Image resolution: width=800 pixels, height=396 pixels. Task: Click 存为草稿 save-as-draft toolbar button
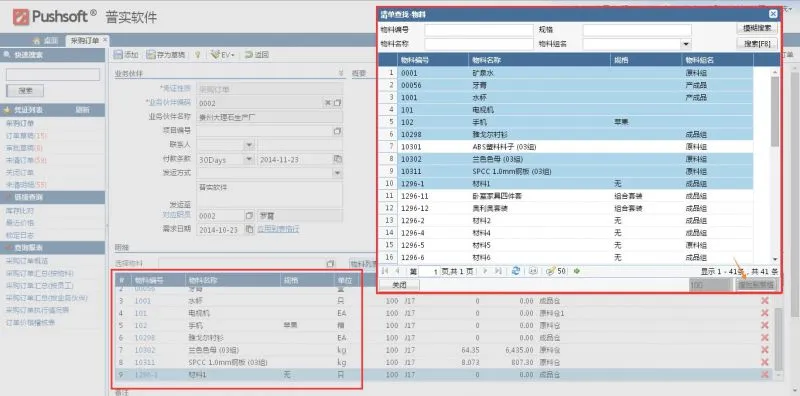pos(166,55)
